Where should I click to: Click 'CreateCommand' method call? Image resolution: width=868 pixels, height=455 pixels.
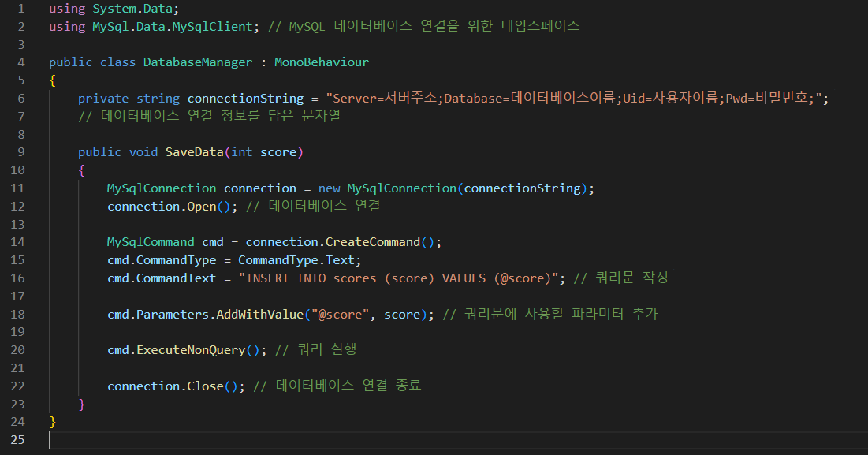pyautogui.click(x=373, y=242)
